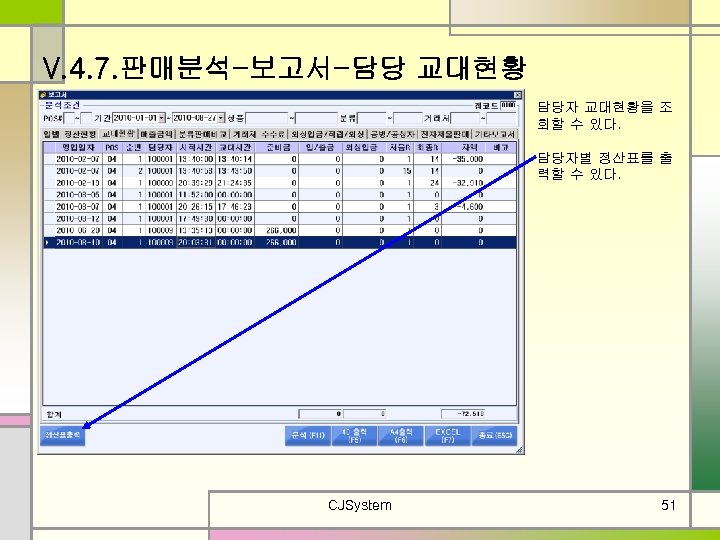Click the 비고 column header
The width and height of the screenshot is (720, 540).
(501, 147)
